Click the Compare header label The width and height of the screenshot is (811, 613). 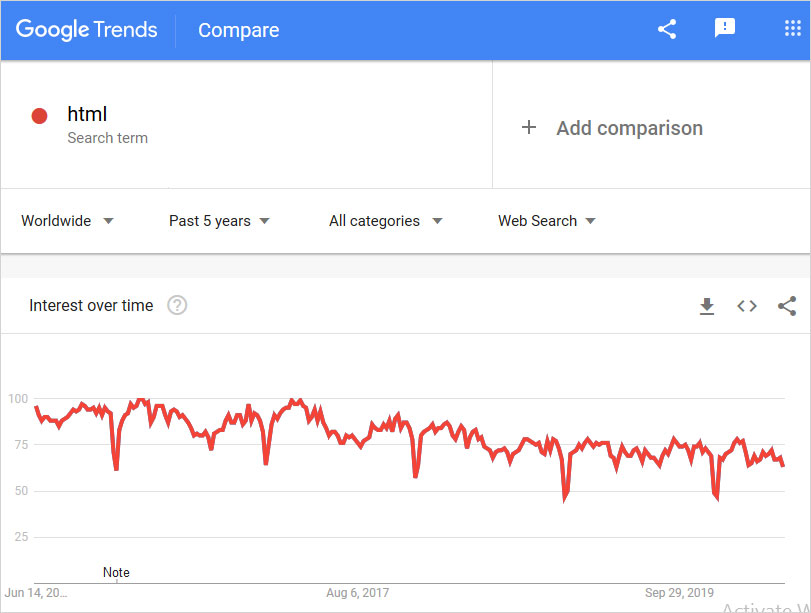pos(238,30)
